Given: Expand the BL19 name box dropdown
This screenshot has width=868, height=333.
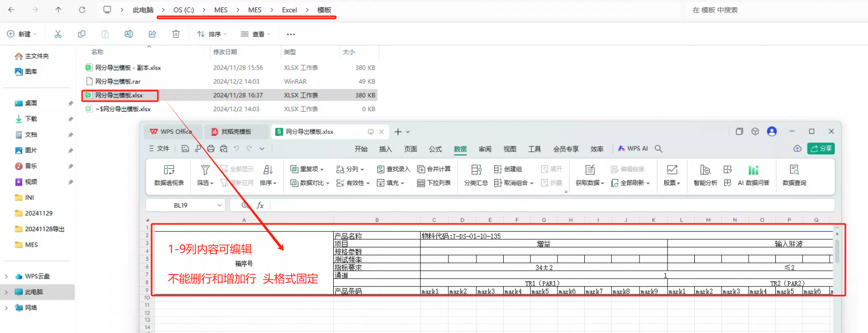Looking at the screenshot, I should pyautogui.click(x=220, y=205).
